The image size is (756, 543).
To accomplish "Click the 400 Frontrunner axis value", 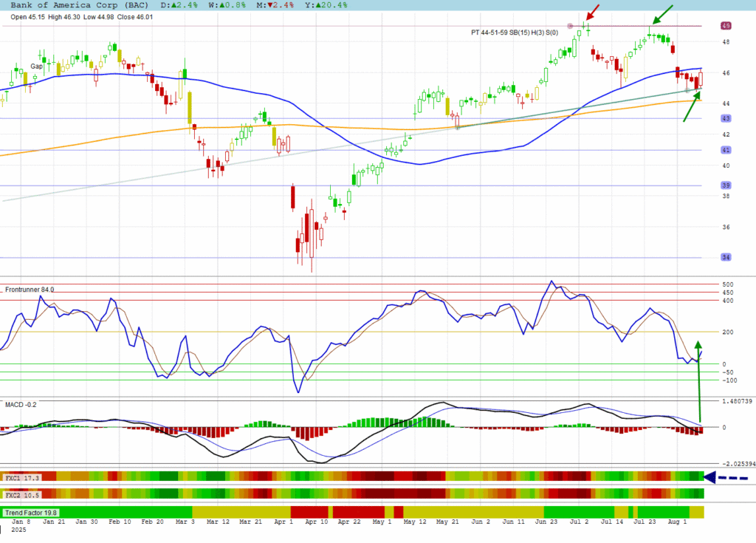I will click(x=728, y=301).
